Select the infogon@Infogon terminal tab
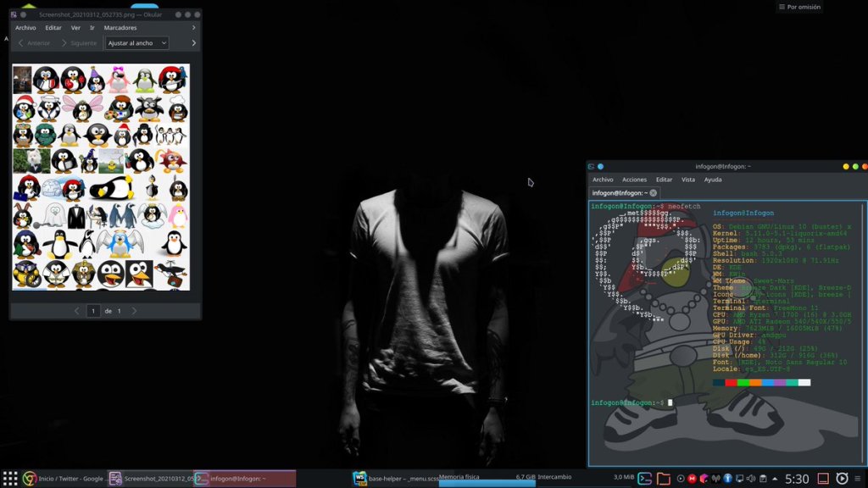 (618, 193)
